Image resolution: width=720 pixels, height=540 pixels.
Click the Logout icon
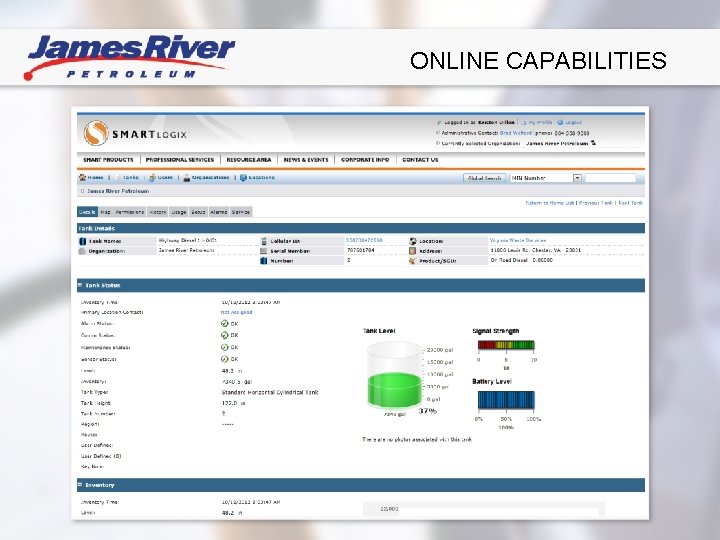click(560, 123)
